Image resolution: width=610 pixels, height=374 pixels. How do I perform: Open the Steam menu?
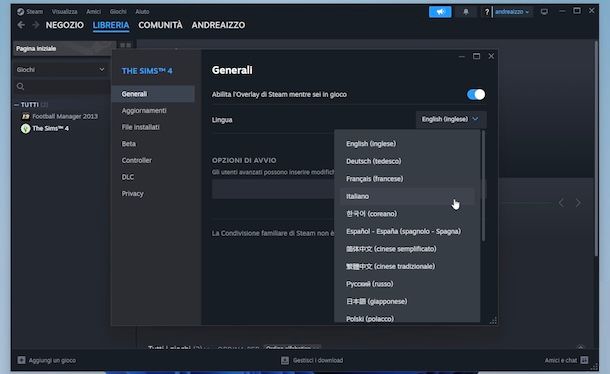click(x=35, y=12)
